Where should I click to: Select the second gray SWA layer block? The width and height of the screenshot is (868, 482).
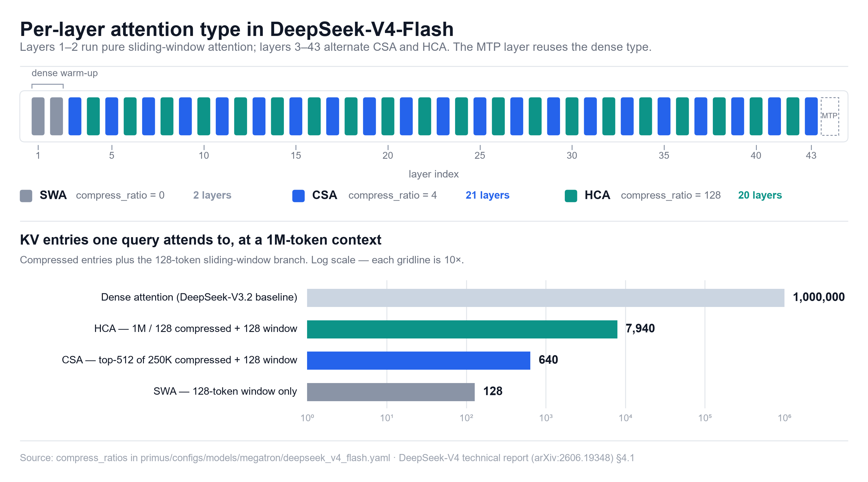click(56, 116)
